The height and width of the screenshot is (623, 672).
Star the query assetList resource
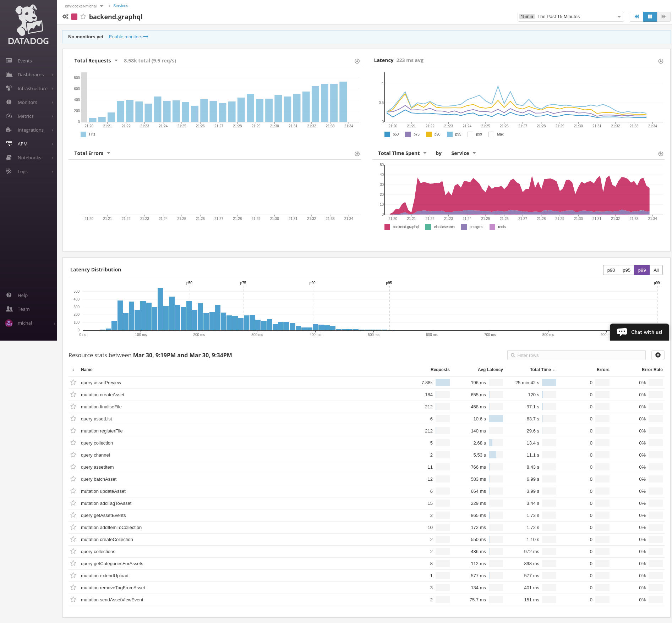pyautogui.click(x=73, y=419)
